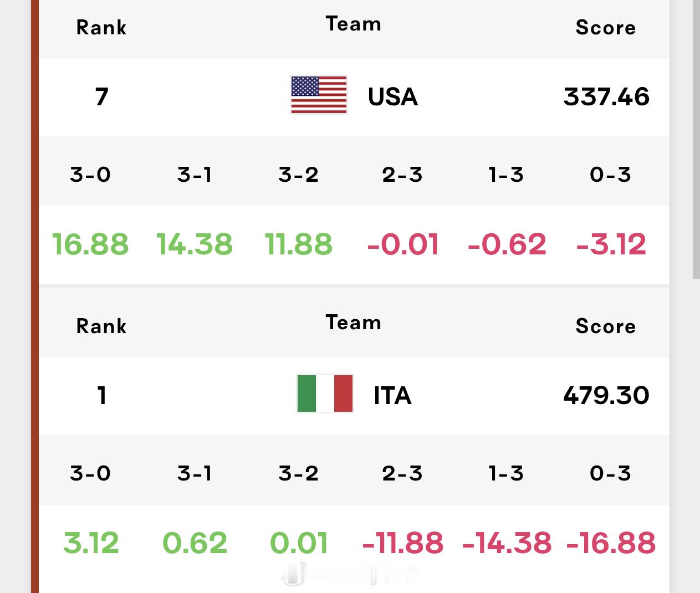
Task: Click the USA 3-1 value 14.38
Action: tap(195, 244)
